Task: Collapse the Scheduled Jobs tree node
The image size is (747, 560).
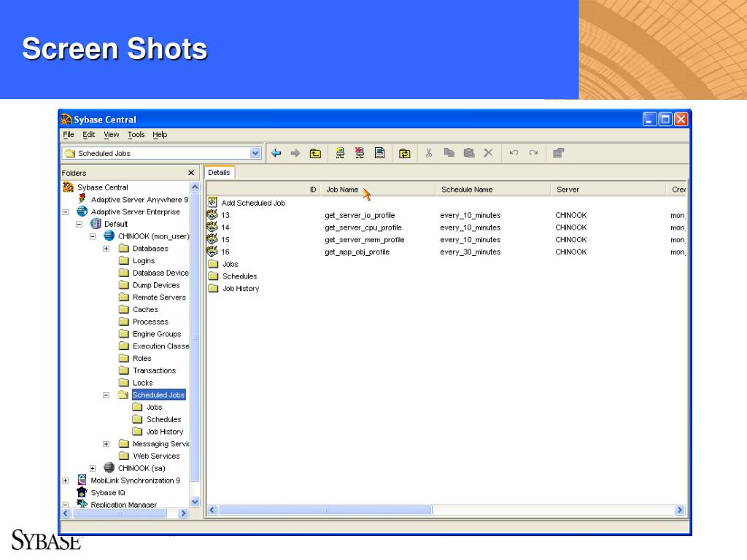Action: [x=107, y=395]
